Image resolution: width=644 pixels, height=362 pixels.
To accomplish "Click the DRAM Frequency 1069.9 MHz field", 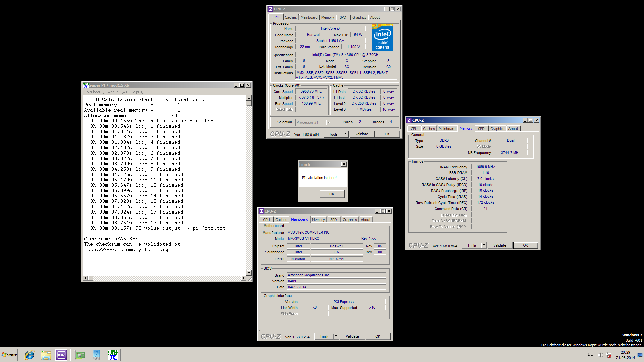I will [485, 167].
